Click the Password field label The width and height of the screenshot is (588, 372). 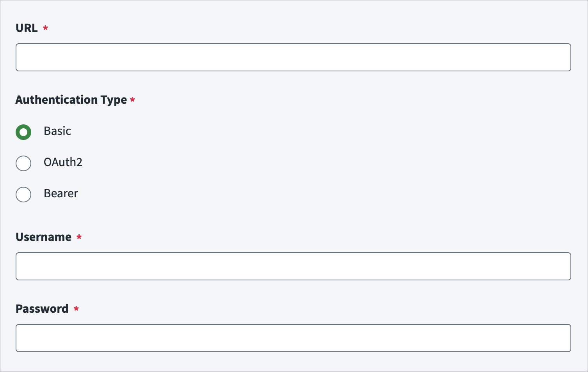pos(42,309)
